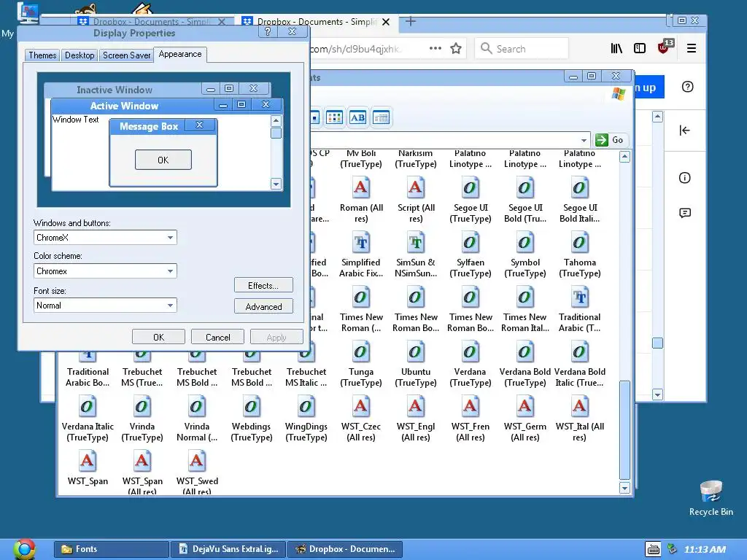The height and width of the screenshot is (560, 747).
Task: Expand the Color scheme dropdown
Action: (170, 271)
